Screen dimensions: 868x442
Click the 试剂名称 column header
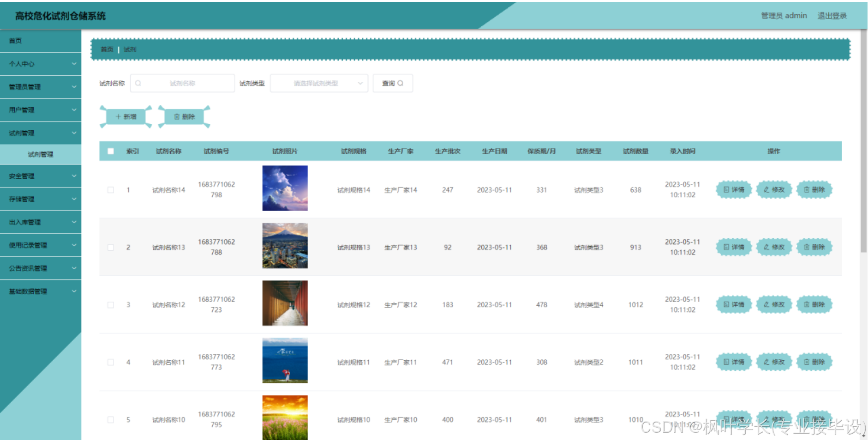click(168, 151)
